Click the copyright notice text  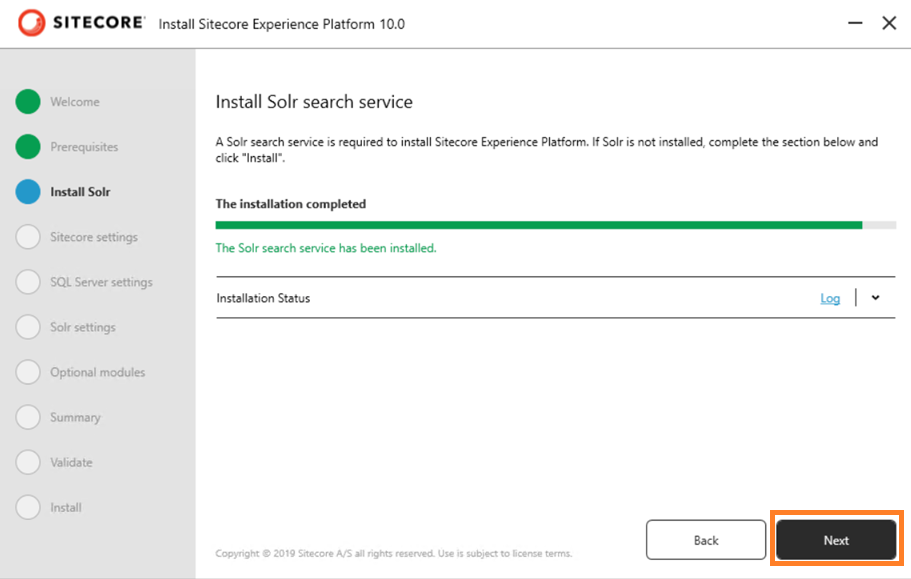[394, 553]
